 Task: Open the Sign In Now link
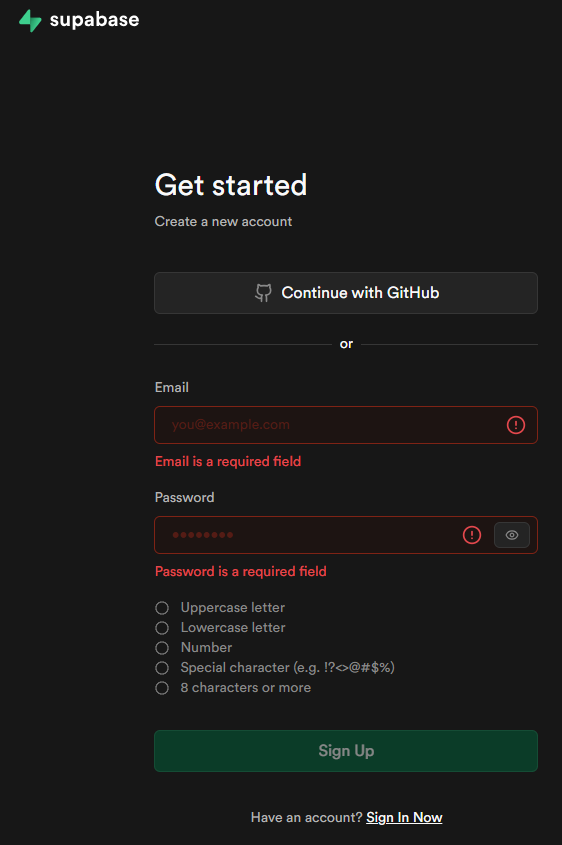click(404, 818)
